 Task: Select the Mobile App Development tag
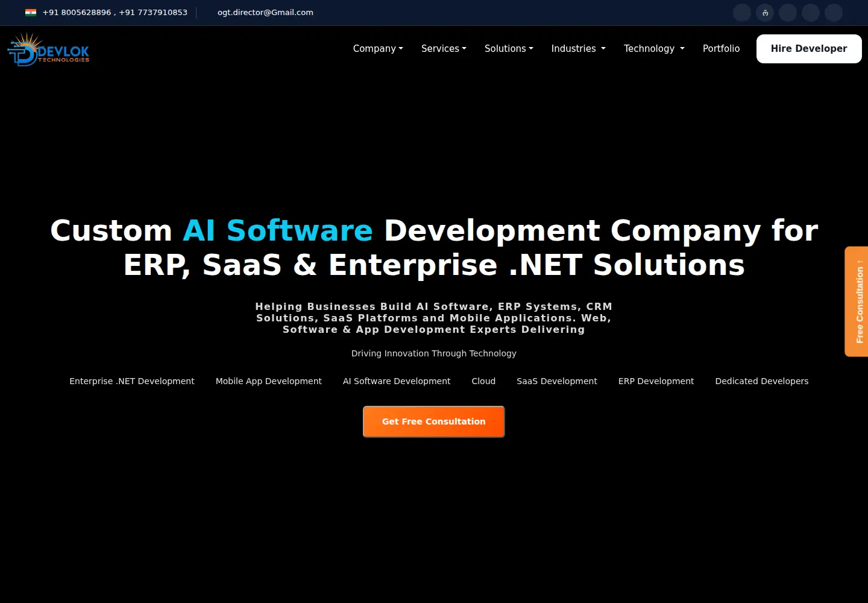point(269,381)
